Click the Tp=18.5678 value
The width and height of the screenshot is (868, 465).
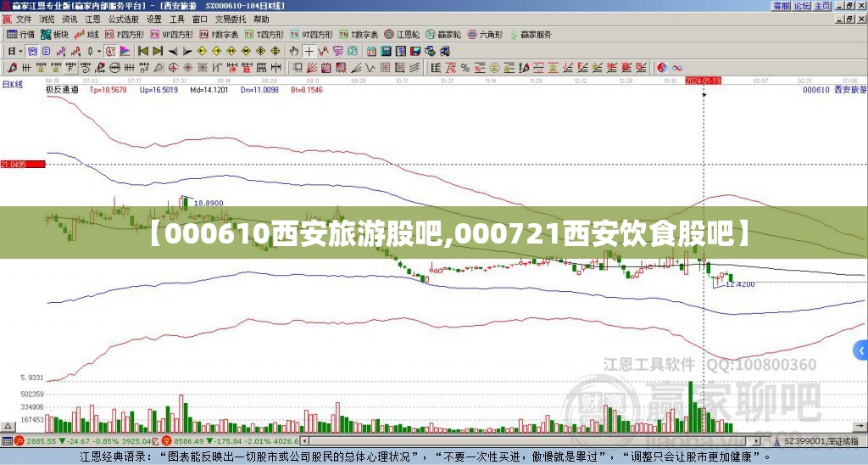(x=108, y=89)
